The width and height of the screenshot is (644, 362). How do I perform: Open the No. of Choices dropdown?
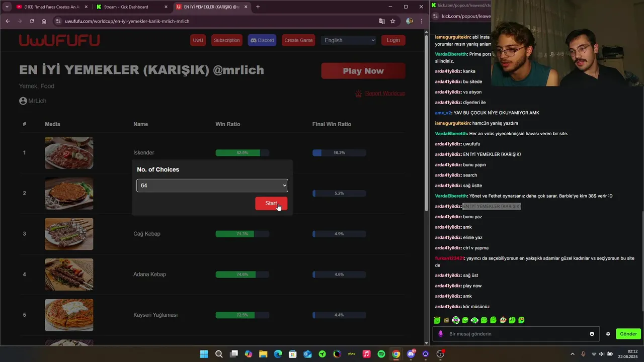212,185
